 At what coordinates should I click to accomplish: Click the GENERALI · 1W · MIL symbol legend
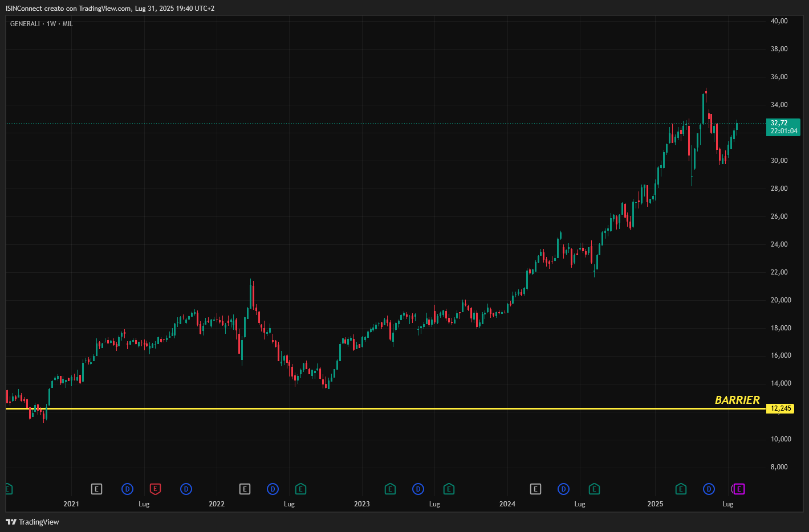[42, 24]
